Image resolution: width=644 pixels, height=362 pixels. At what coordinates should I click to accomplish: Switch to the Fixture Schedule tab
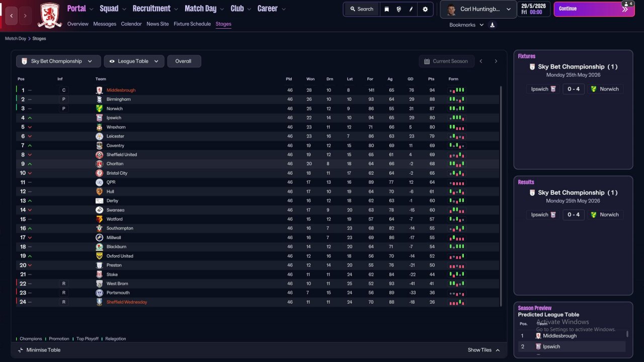point(192,24)
